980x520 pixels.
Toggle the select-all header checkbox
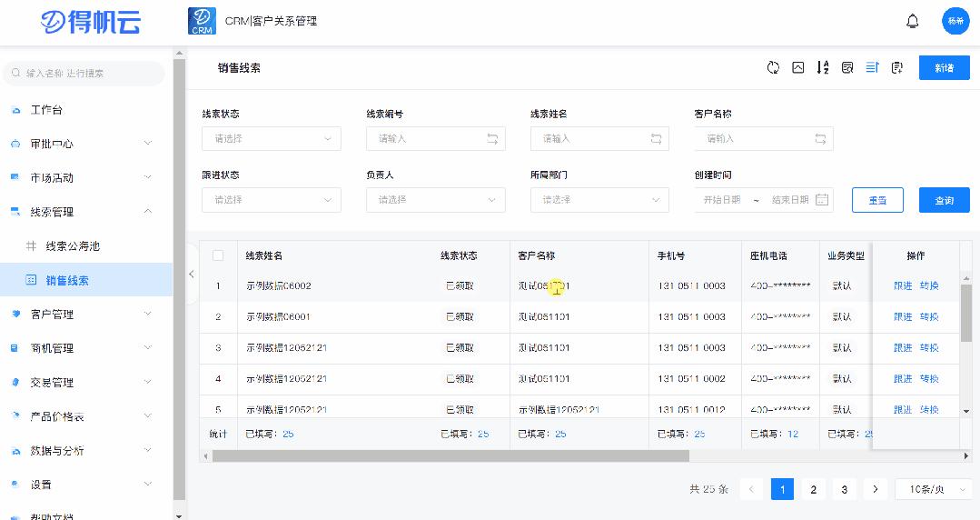coord(218,255)
